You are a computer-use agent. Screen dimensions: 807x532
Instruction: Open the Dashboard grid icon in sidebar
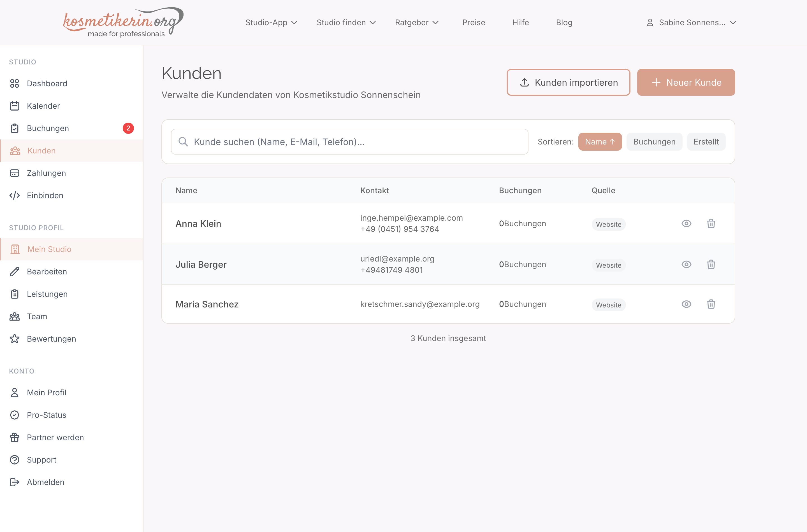pos(15,83)
